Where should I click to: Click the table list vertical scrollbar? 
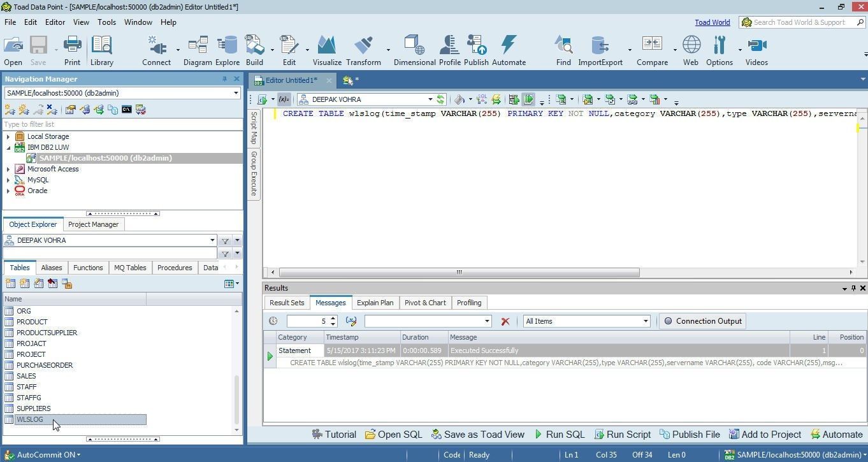(x=237, y=400)
